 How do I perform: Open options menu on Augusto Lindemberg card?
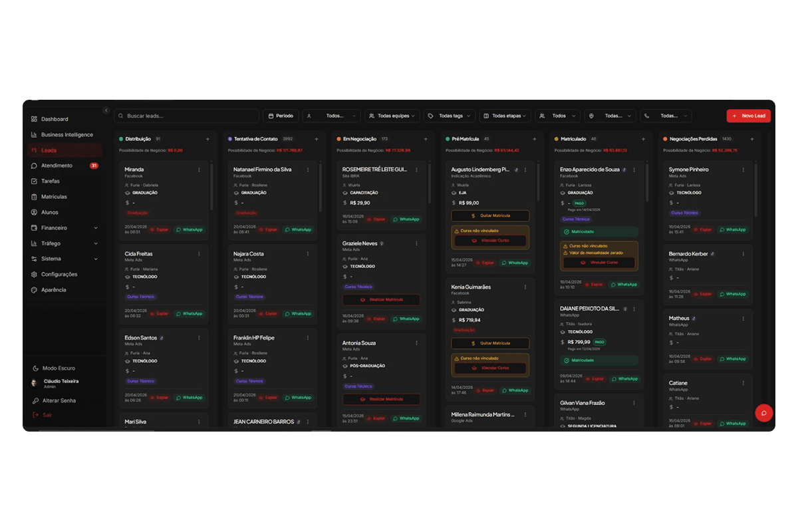525,170
